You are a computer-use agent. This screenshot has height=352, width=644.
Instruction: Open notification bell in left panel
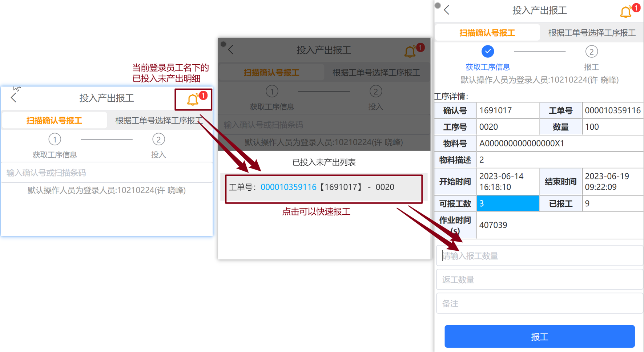tap(193, 99)
